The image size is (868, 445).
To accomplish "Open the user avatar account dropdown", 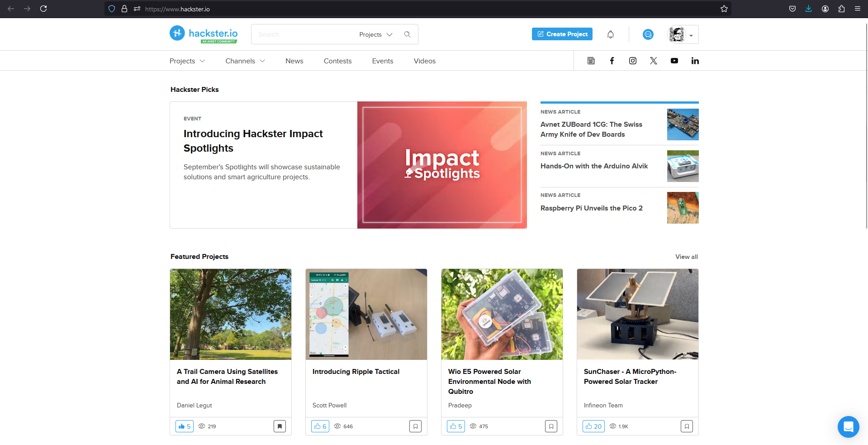I will 683,34.
